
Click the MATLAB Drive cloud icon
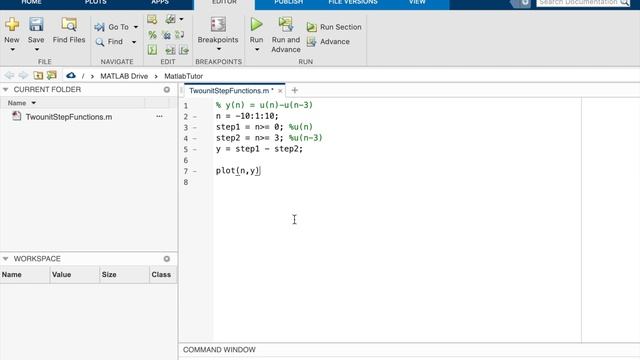71,76
